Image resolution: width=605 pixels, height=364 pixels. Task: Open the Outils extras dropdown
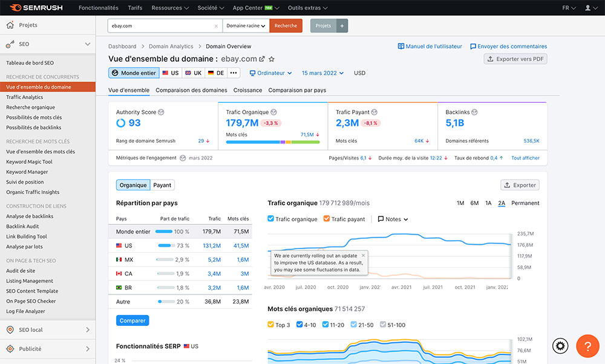click(307, 8)
